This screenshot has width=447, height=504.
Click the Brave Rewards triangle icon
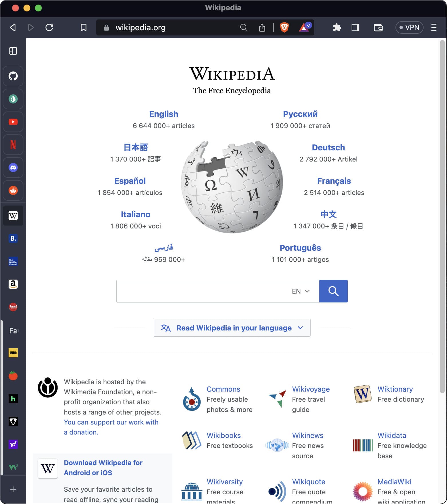[305, 27]
